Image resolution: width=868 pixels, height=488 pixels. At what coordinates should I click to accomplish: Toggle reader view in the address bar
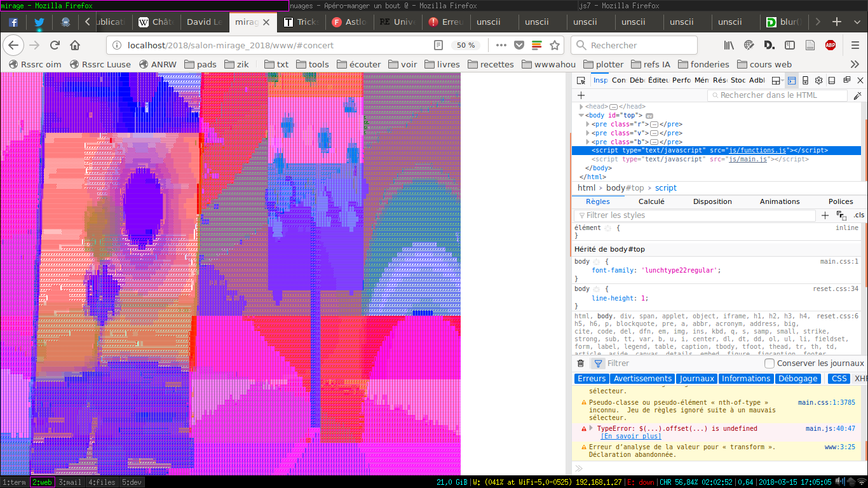click(438, 45)
